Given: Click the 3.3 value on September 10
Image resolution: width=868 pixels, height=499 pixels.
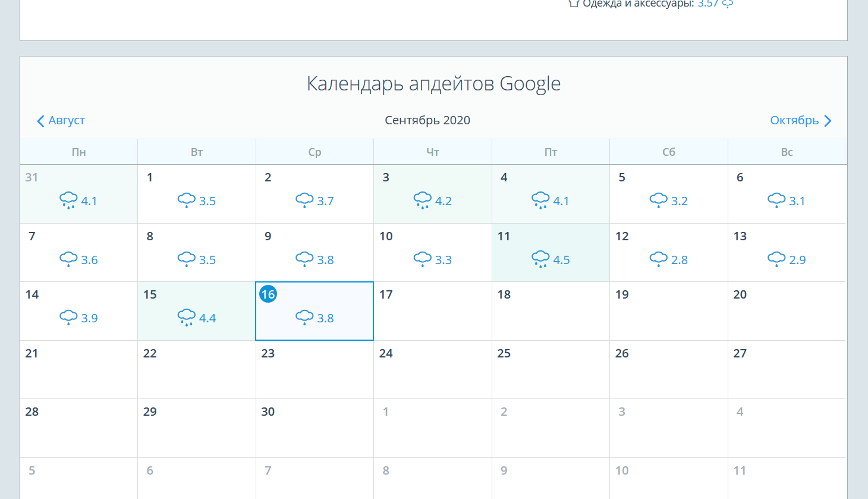Looking at the screenshot, I should point(444,260).
